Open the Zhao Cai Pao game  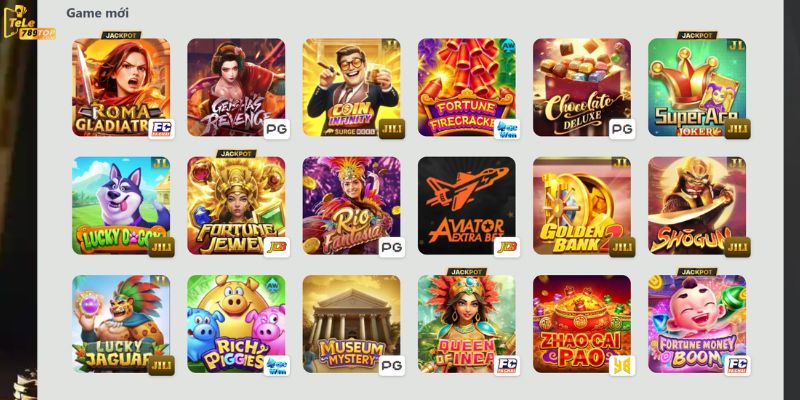coord(582,324)
